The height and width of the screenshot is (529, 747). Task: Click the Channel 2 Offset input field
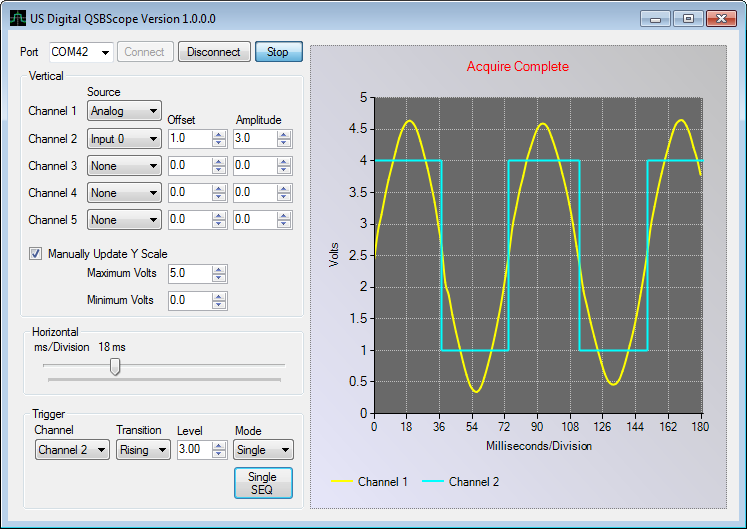[189, 139]
